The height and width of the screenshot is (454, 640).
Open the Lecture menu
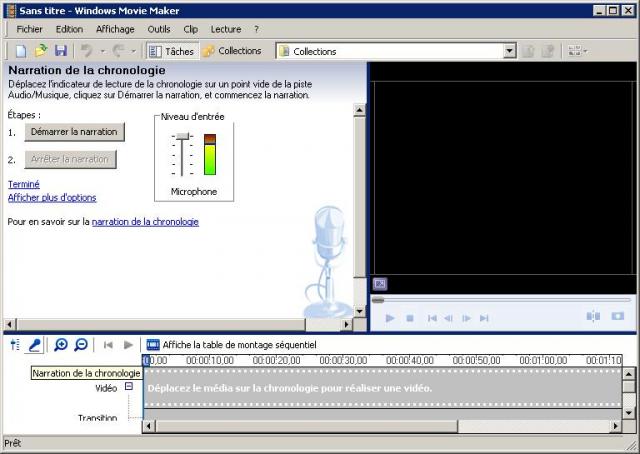tap(226, 29)
